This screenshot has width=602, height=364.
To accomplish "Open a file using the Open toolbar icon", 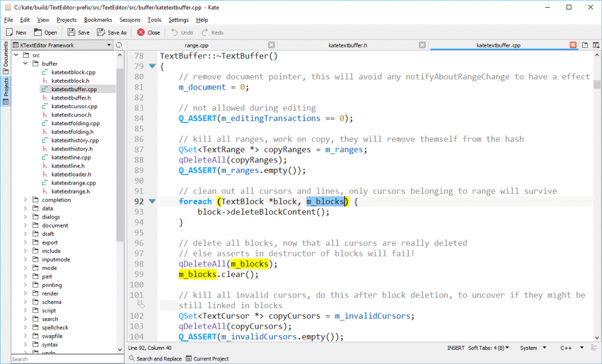I will click(45, 32).
